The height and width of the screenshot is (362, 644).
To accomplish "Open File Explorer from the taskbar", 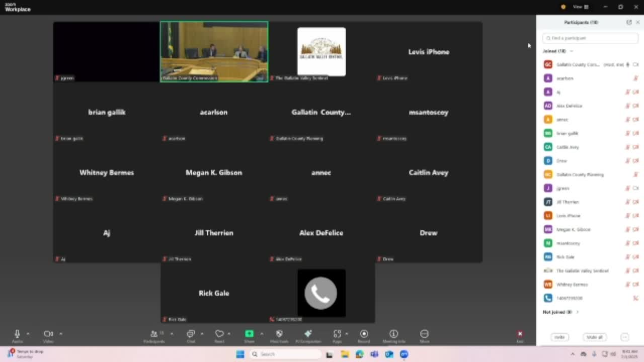I will pos(345,354).
